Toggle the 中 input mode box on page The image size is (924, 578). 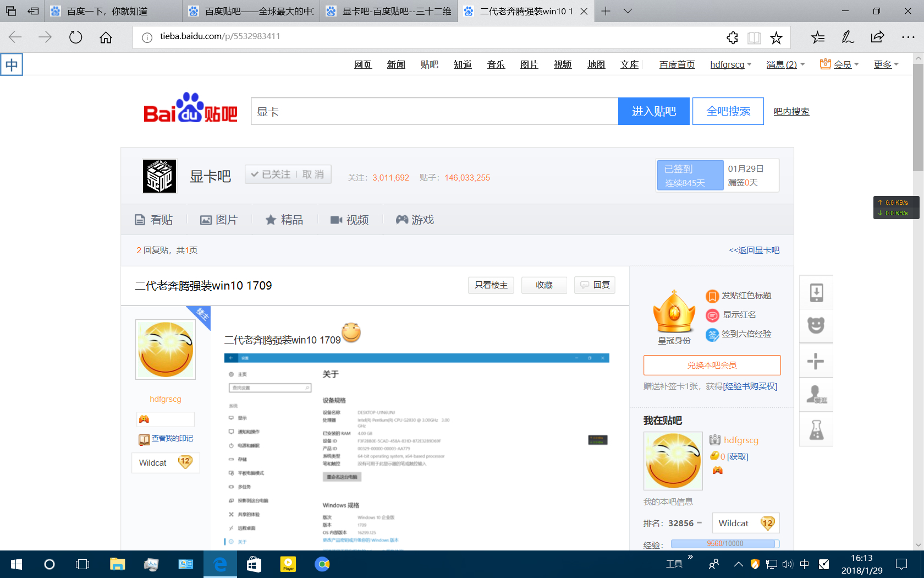coord(12,65)
